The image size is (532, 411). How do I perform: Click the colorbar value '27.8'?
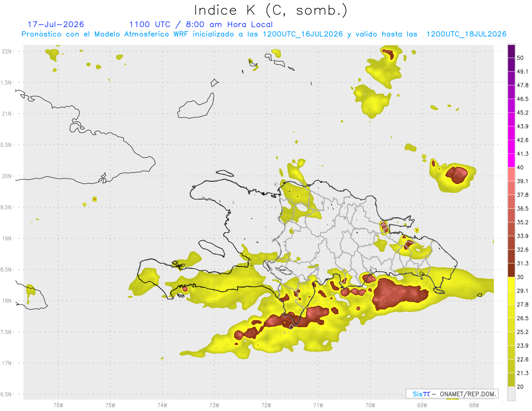point(523,305)
